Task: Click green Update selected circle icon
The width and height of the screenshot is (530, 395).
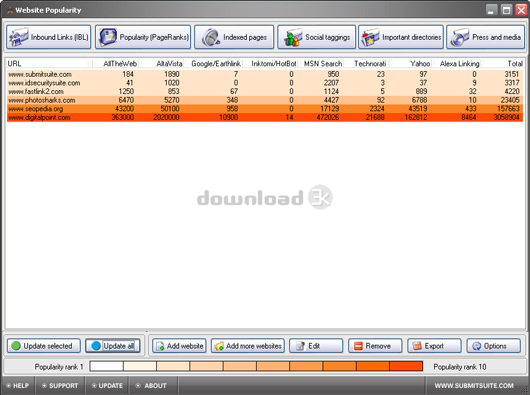Action: click(16, 346)
